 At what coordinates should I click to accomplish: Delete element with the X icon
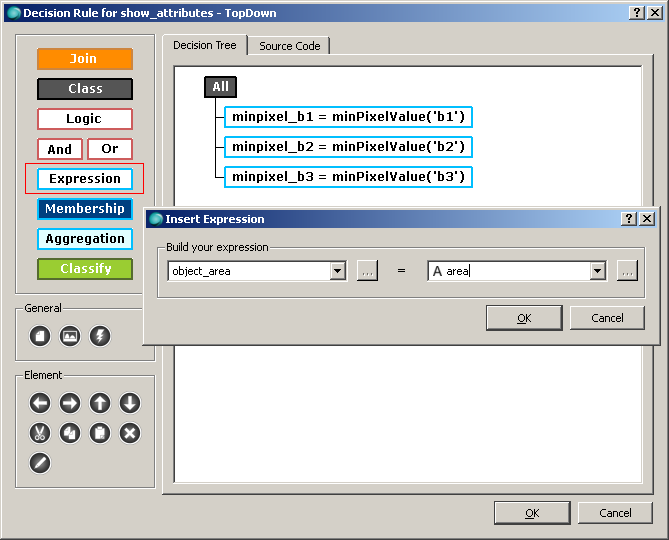tap(130, 433)
